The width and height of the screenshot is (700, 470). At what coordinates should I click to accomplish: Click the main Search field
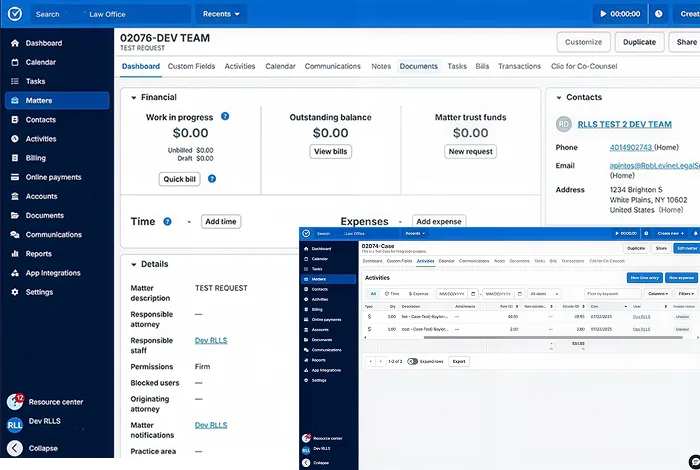coord(110,14)
